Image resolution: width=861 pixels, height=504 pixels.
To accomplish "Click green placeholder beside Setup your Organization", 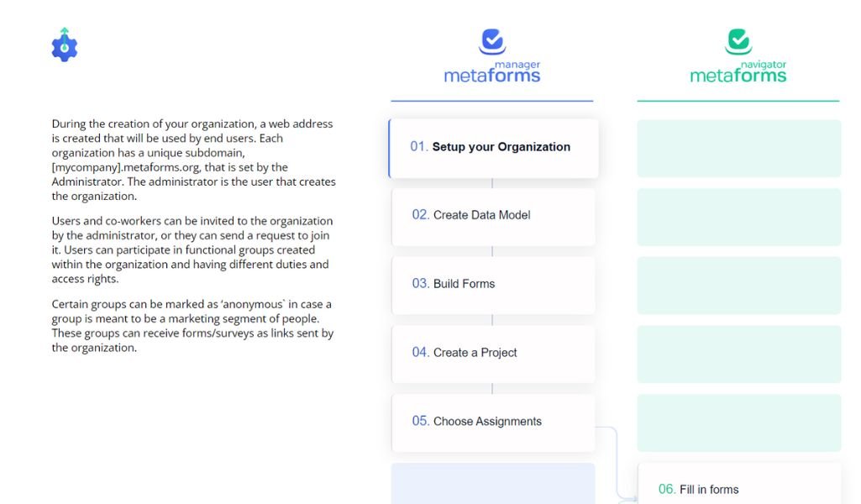I will pos(739,148).
